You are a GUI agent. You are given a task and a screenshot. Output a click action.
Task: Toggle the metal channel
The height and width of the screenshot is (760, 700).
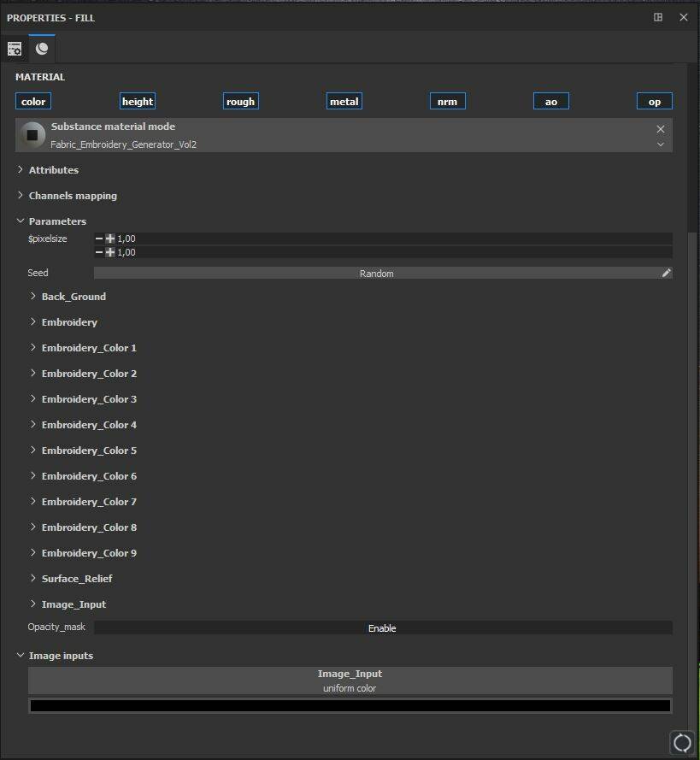tap(344, 101)
